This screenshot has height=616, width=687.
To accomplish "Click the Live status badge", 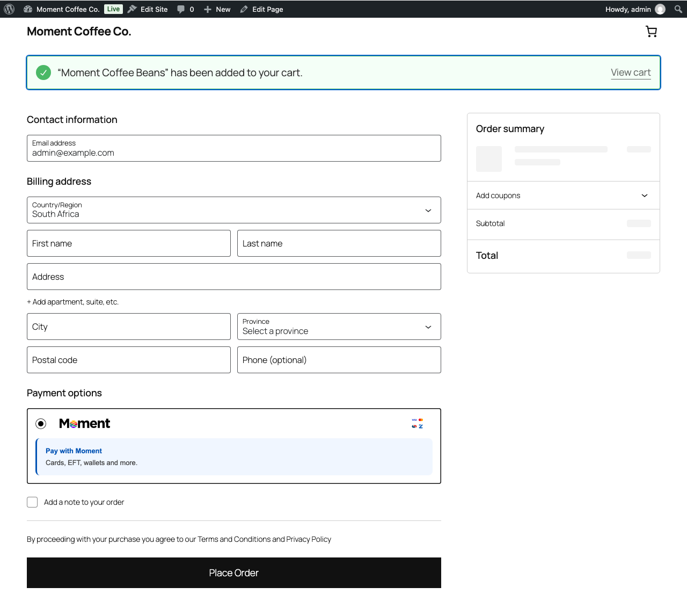I will [113, 9].
